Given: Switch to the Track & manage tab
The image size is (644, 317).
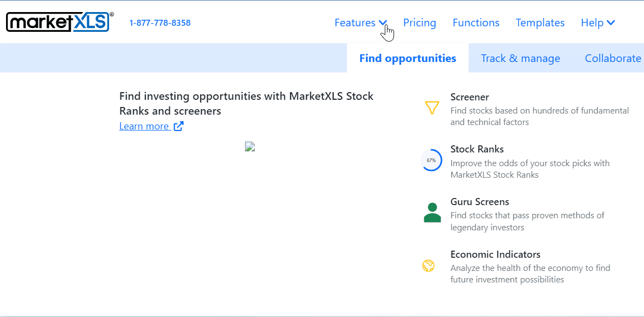Looking at the screenshot, I should tap(520, 58).
